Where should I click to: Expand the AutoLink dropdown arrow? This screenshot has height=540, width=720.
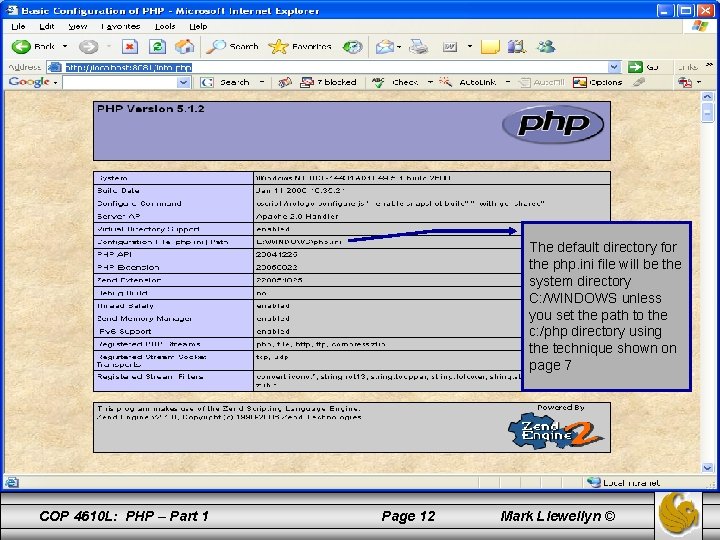tap(508, 82)
